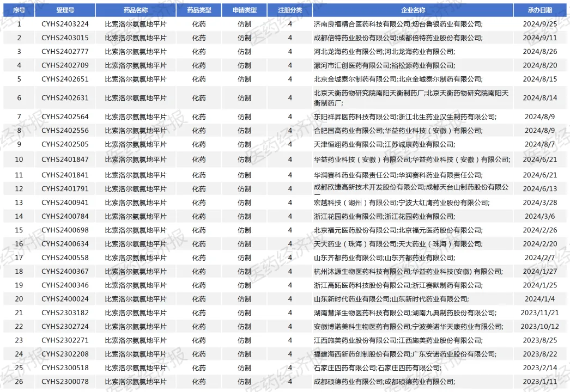The width and height of the screenshot is (570, 392).
Task: Click the 申请类型 column header
Action: coord(245,10)
